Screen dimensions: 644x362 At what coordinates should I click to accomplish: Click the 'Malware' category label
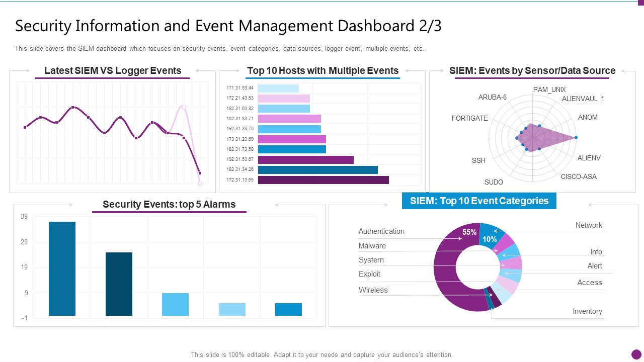coord(372,246)
